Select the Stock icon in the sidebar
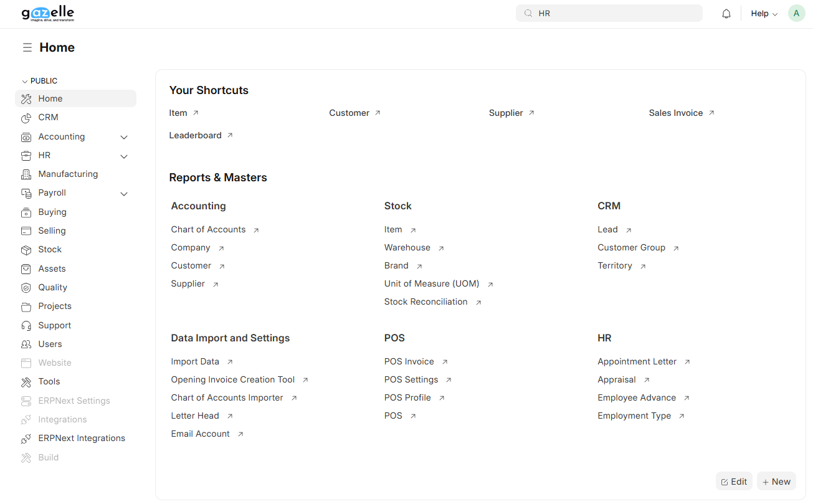The height and width of the screenshot is (504, 813). click(x=26, y=249)
